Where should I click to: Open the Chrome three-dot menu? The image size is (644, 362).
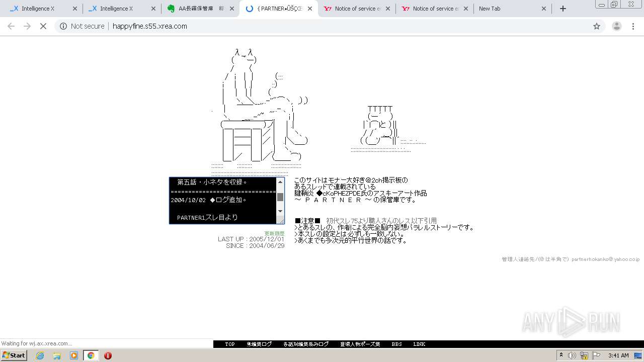tap(633, 26)
